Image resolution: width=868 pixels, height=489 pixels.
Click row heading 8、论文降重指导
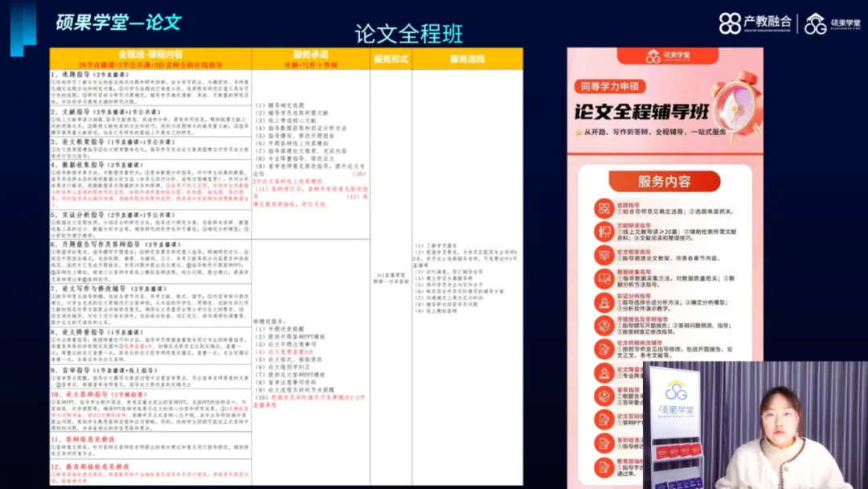pyautogui.click(x=97, y=332)
